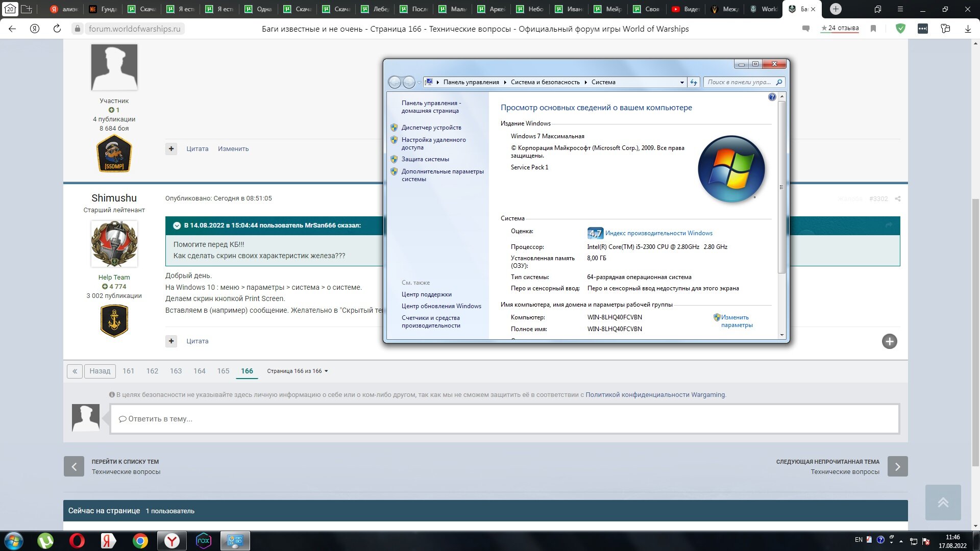Click the scroll-to-top double chevron button
The height and width of the screenshot is (551, 980).
(x=943, y=502)
